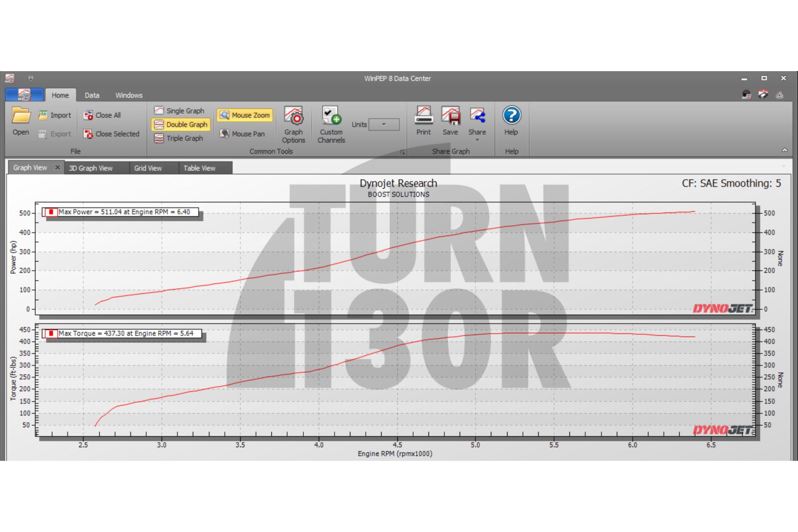Open the Units dropdown

[x=384, y=124]
